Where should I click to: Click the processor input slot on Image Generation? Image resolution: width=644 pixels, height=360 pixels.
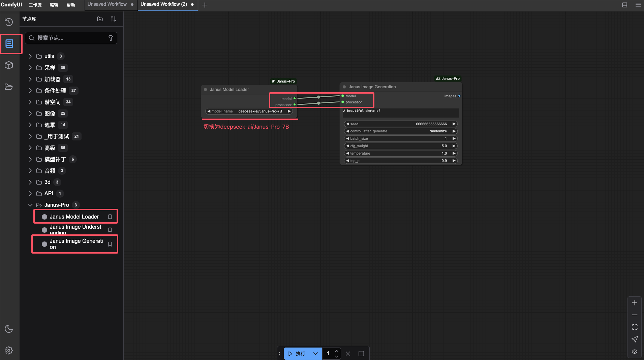tap(343, 102)
